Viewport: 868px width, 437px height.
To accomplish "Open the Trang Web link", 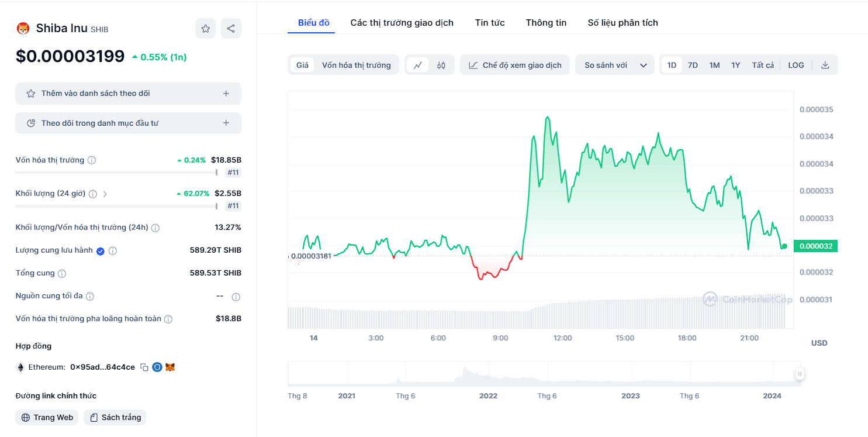I will click(47, 417).
